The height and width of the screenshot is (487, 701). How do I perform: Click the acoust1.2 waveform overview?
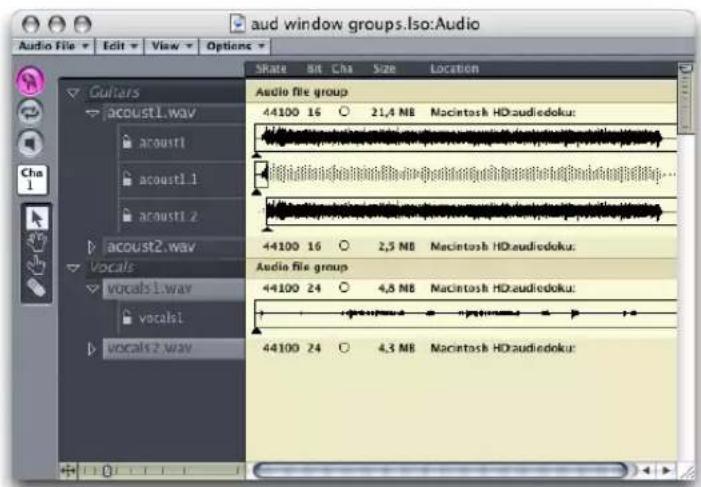[471, 211]
